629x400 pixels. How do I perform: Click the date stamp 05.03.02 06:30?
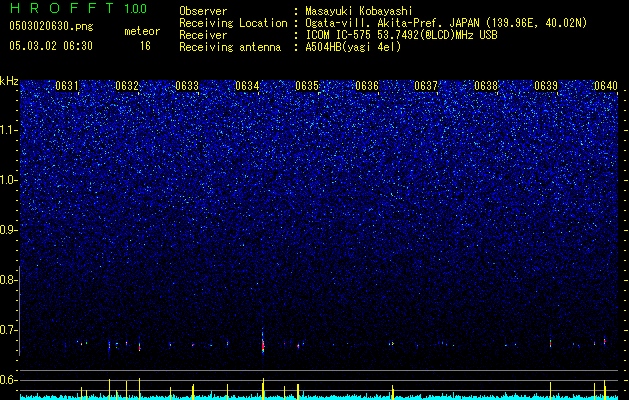tap(51, 46)
